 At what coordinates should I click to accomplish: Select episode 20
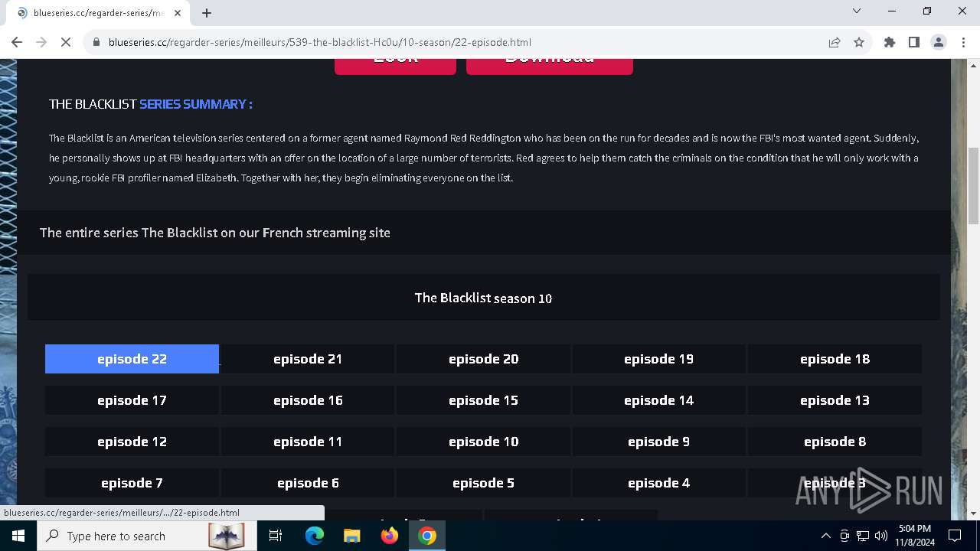[484, 359]
